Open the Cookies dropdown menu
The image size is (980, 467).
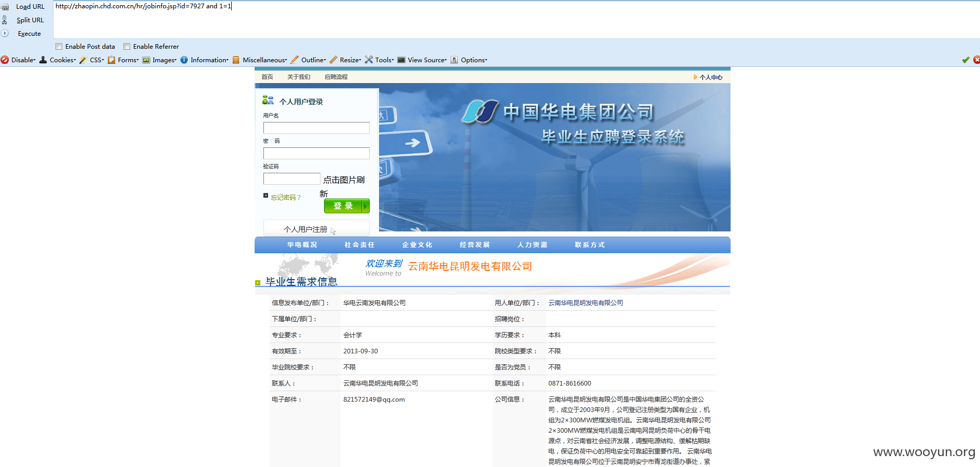point(63,60)
